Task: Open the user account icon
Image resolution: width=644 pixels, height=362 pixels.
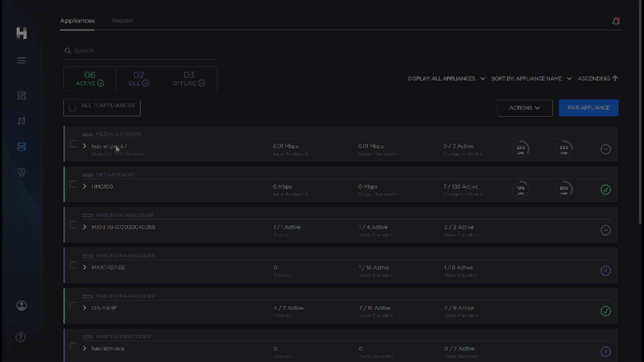Action: (22, 306)
